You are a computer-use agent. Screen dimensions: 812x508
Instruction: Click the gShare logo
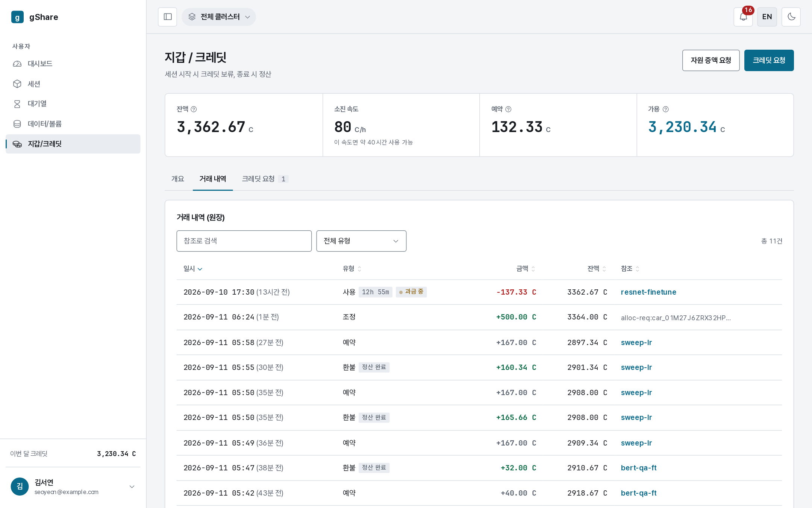tap(35, 17)
